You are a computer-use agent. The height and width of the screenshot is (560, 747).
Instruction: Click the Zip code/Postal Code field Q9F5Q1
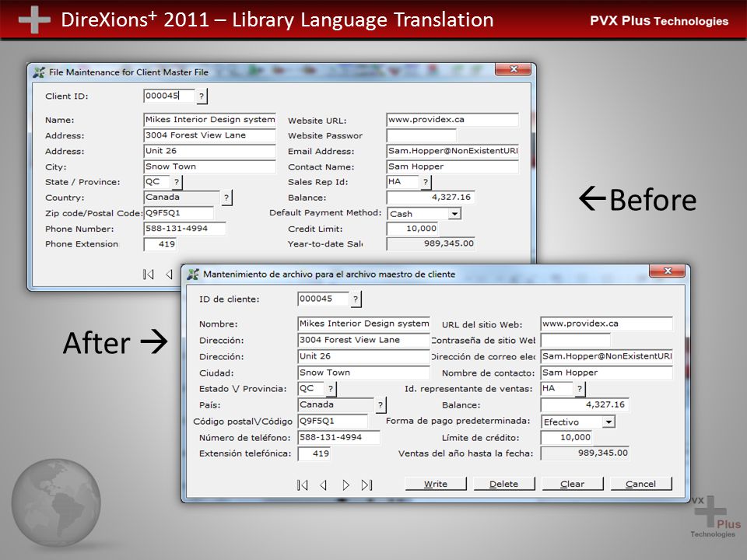point(178,213)
